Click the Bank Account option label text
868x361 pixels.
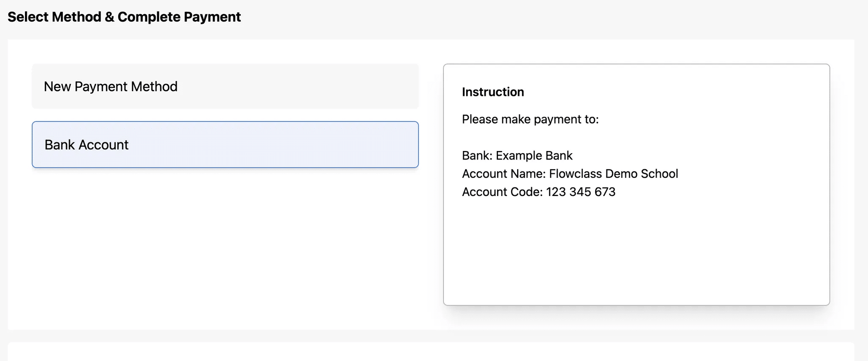pos(86,145)
